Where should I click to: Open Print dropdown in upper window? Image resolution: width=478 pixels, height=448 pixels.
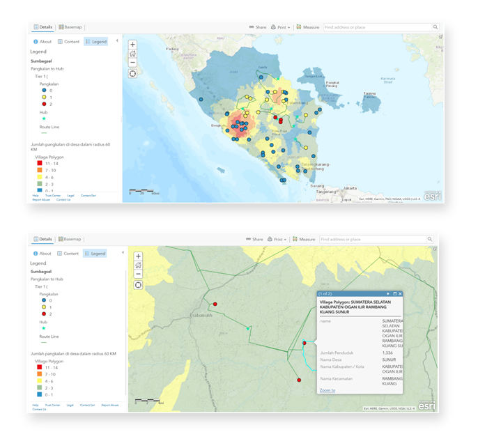(x=280, y=27)
